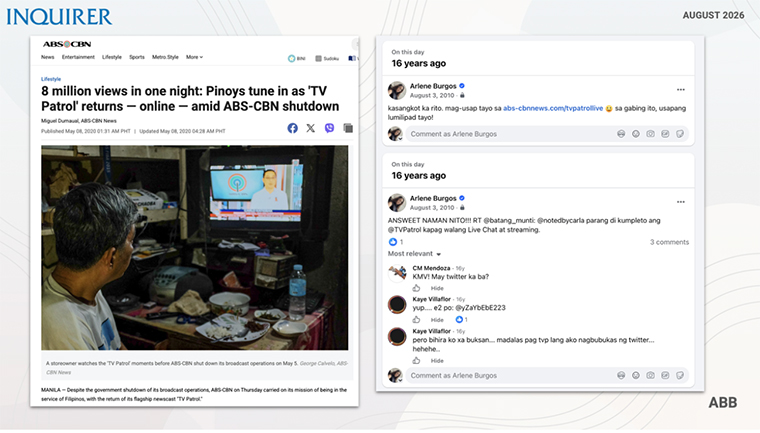
Task: Click 'August 3, 2010' on 'ANSWEET NAMAN NITO' post
Action: pos(432,208)
